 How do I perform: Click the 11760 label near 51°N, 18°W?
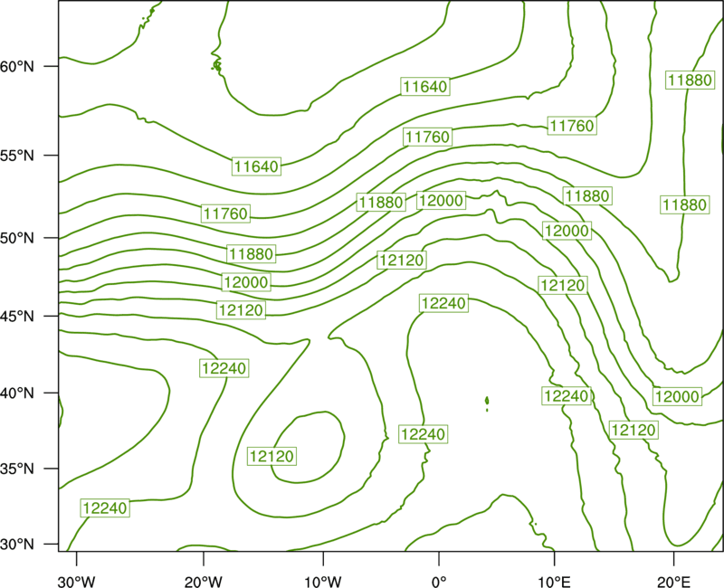click(225, 213)
